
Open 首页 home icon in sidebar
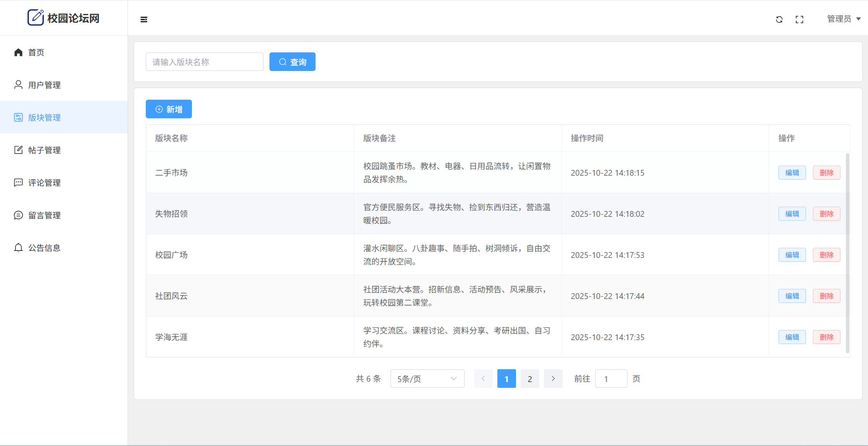18,52
